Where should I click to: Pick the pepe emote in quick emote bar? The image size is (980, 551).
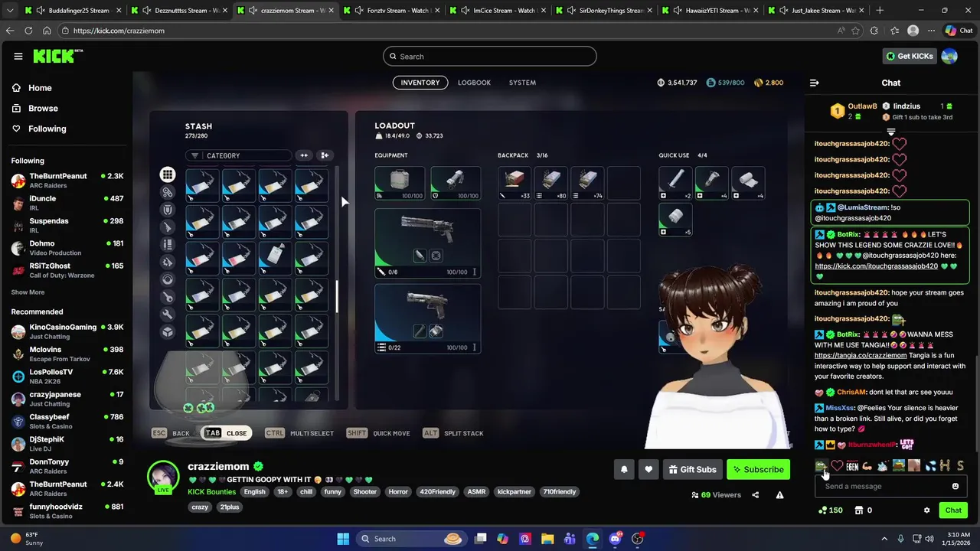coord(822,465)
